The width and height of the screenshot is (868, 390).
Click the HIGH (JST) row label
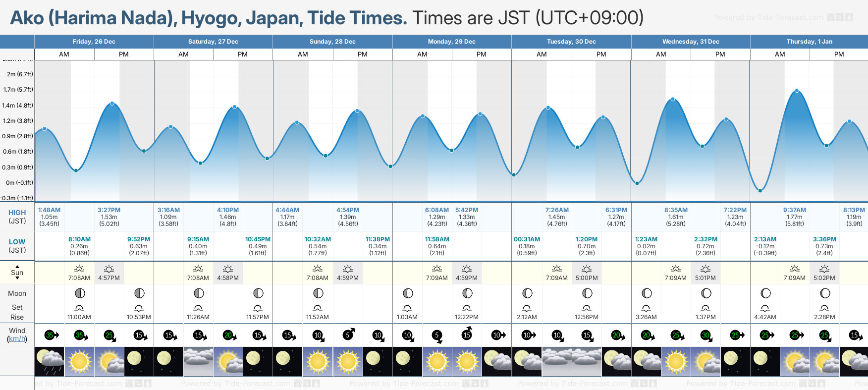(17, 217)
